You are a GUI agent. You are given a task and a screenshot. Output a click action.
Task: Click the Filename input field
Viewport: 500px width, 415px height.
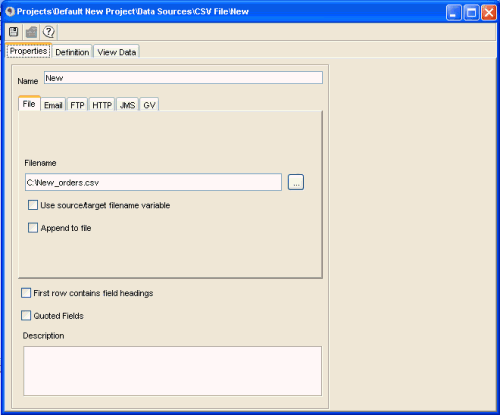[153, 182]
